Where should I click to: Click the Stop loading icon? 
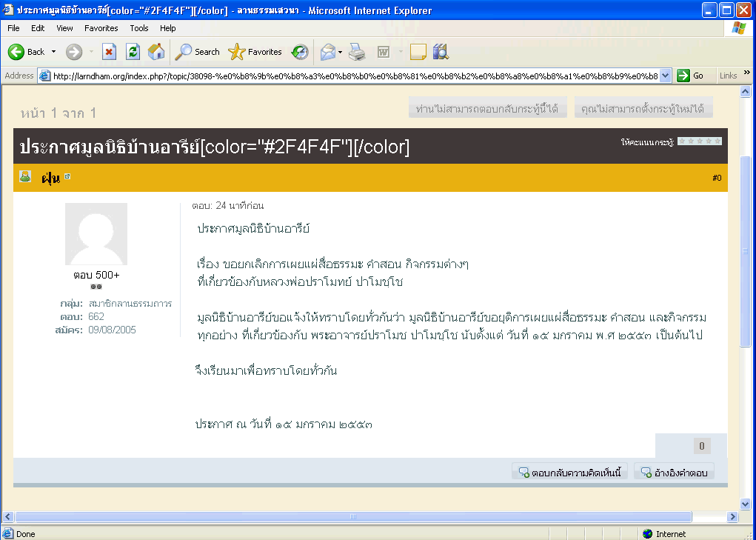pos(109,52)
